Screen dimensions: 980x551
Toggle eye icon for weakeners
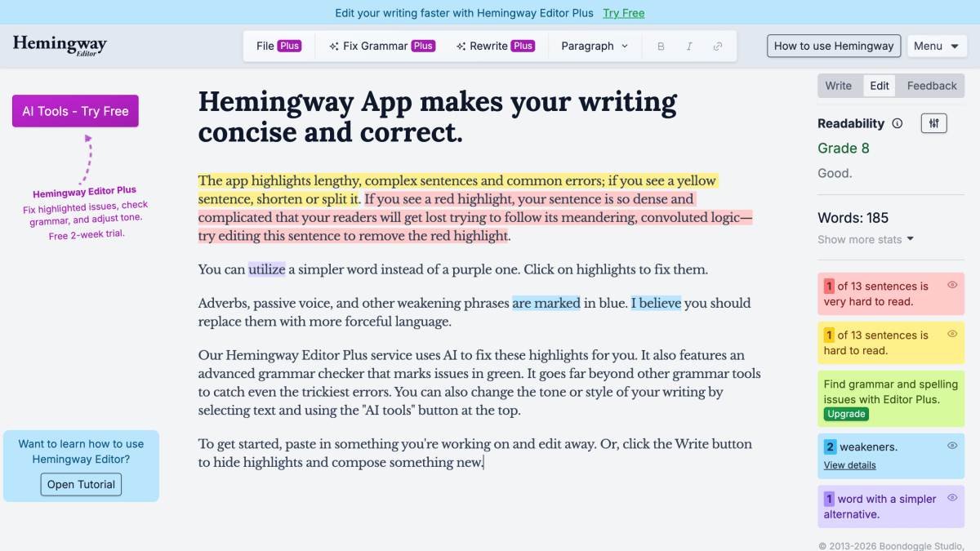click(x=952, y=446)
